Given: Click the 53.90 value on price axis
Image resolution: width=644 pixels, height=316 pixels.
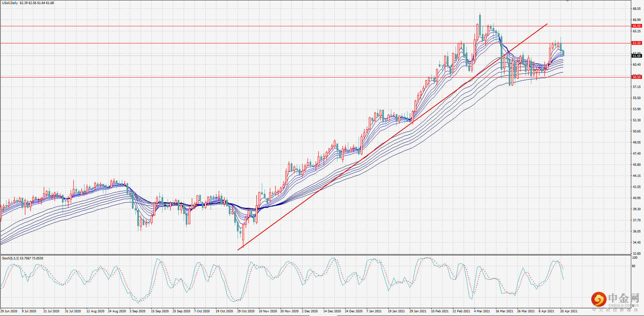Looking at the screenshot, I should pyautogui.click(x=637, y=109).
